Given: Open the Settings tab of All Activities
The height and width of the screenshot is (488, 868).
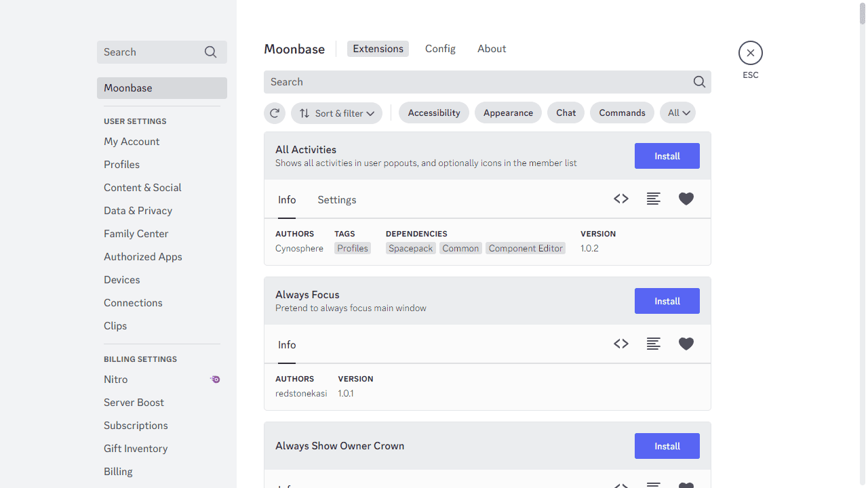Looking at the screenshot, I should pos(337,200).
